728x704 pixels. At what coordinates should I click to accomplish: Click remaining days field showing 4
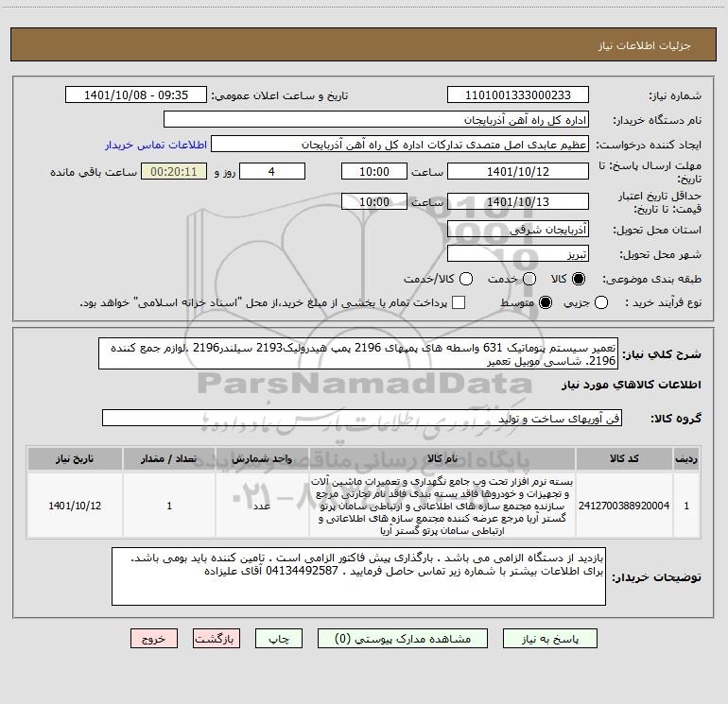(x=272, y=171)
